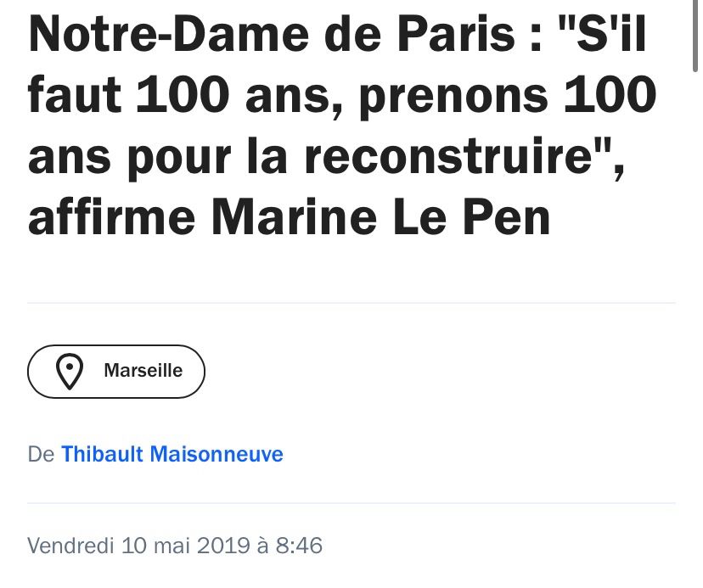Click the publication date Vendredi 10 mai 2019
This screenshot has height=588, width=703.
(138, 546)
